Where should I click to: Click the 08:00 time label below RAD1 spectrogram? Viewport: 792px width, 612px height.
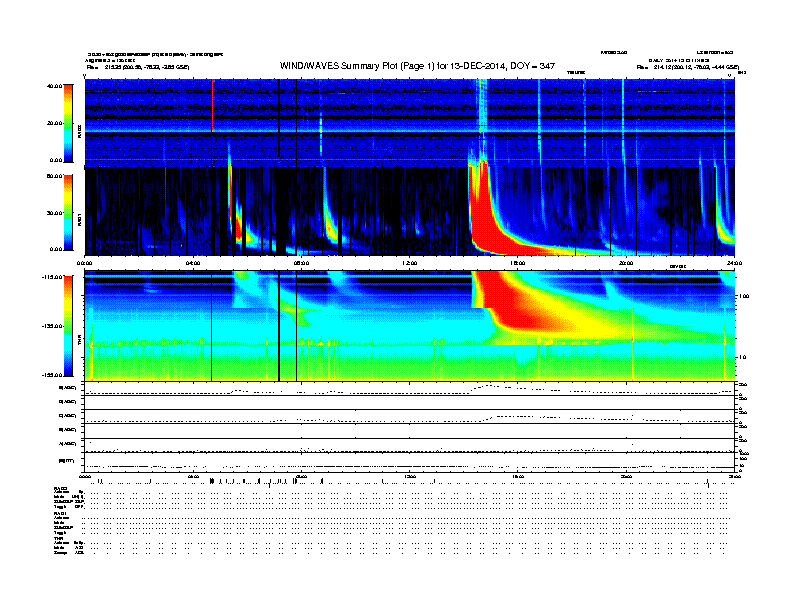[301, 263]
